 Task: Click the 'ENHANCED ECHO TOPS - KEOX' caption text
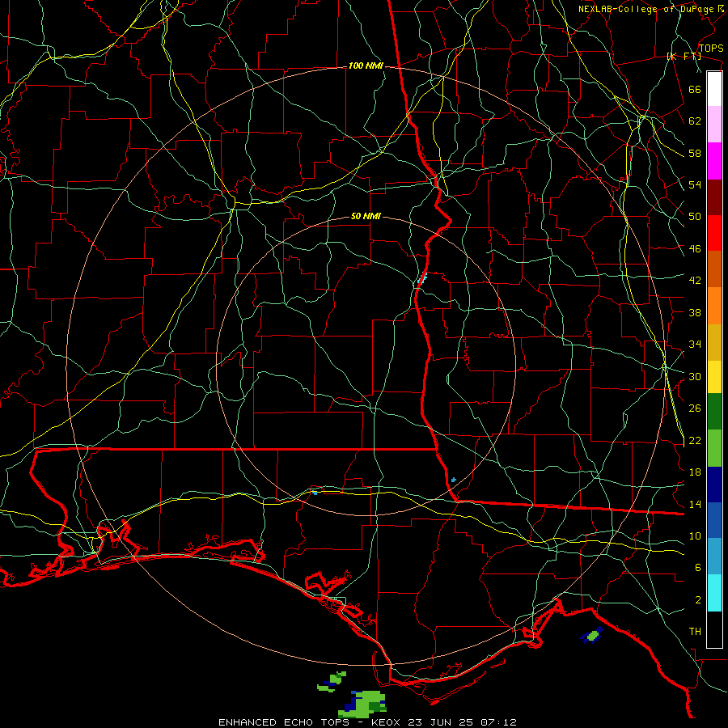click(311, 722)
